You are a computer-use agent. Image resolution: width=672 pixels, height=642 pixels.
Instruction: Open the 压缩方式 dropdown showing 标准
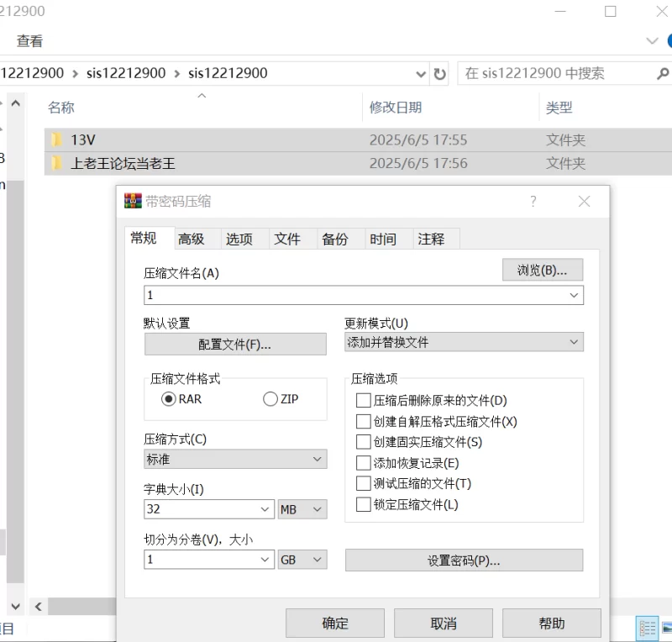tap(235, 459)
